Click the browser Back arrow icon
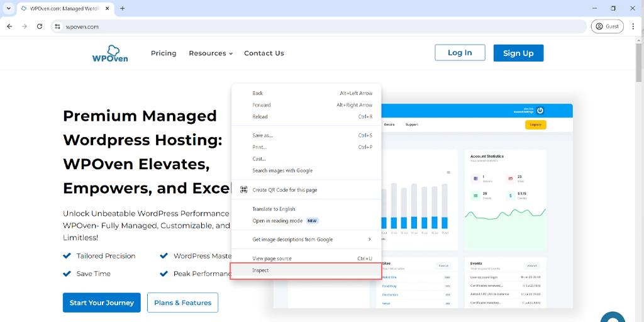This screenshot has width=644, height=322. [x=9, y=26]
